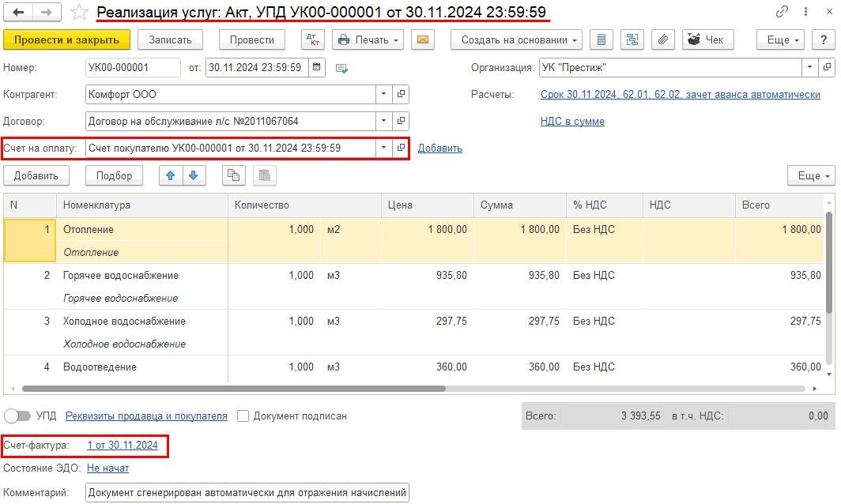This screenshot has width=841, height=504.
Task: Open related documents structure icon
Action: 632,39
